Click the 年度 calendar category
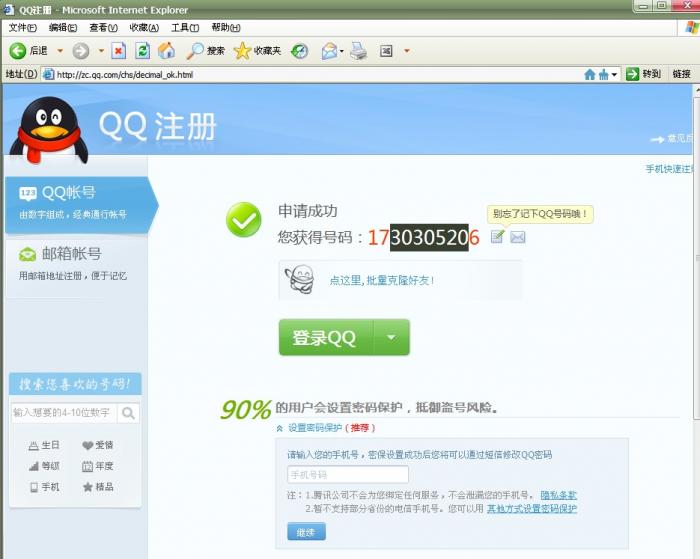This screenshot has height=559, width=700. pyautogui.click(x=98, y=466)
